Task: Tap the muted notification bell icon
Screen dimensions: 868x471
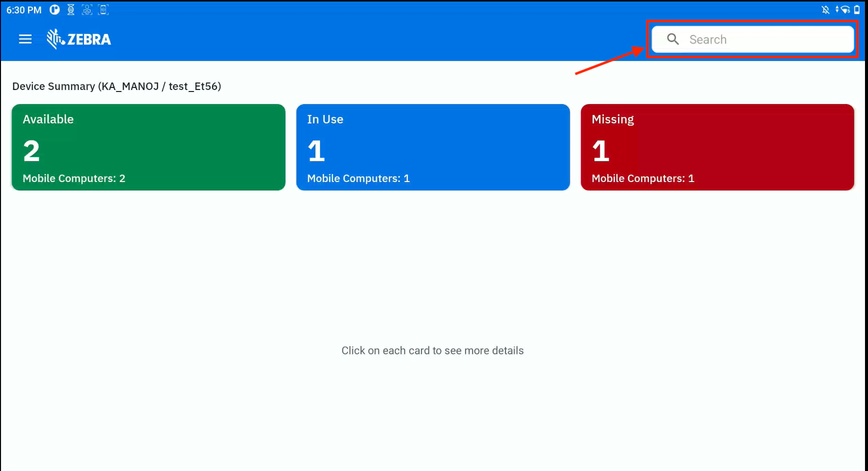Action: click(825, 10)
